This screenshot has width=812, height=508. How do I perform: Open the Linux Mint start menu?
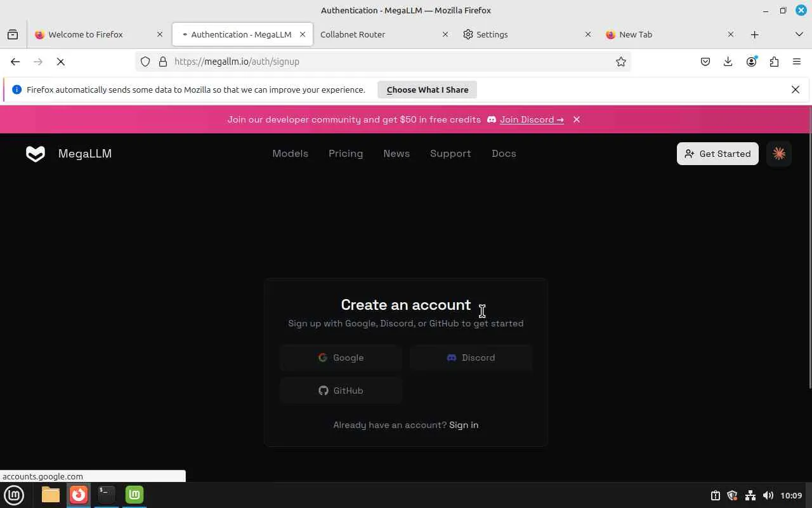click(14, 495)
